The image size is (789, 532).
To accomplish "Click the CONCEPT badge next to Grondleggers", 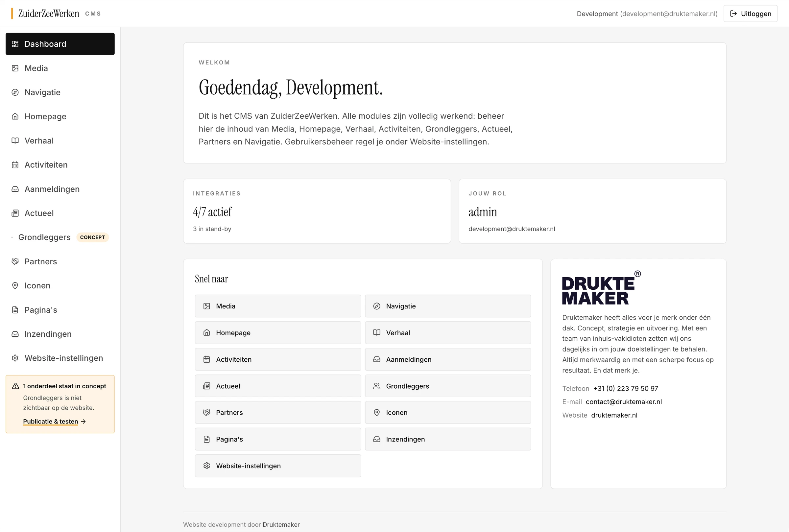I will pyautogui.click(x=92, y=237).
